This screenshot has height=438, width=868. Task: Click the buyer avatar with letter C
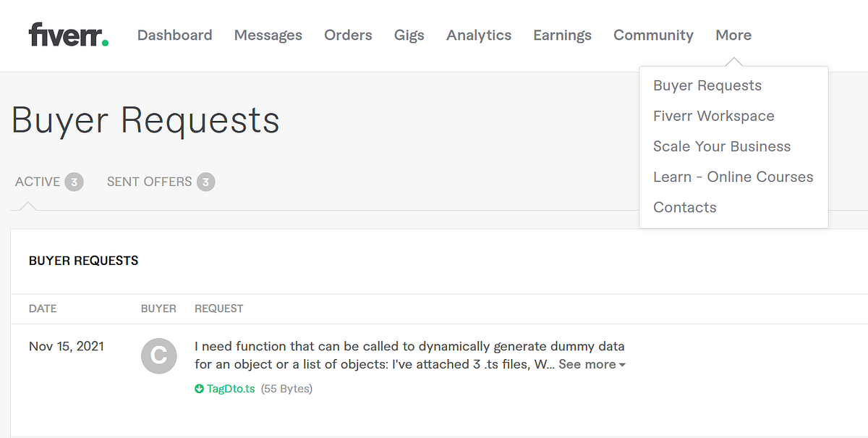[158, 356]
